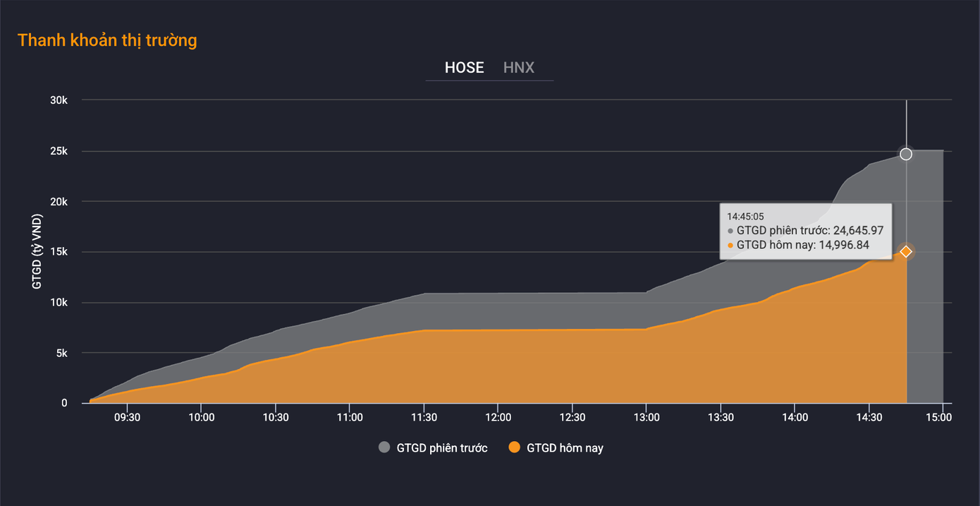Click the orange legend circle for hôm nay
Viewport: 980px width, 506px height.
click(x=514, y=447)
